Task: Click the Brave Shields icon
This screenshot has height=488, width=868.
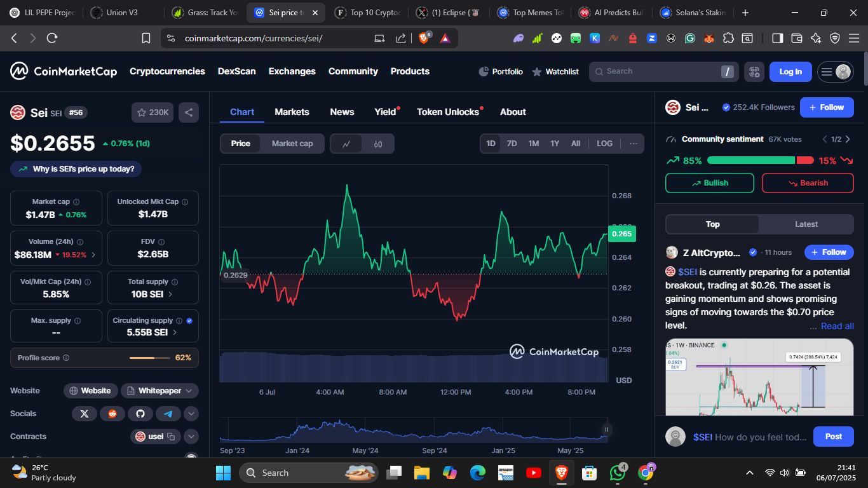Action: click(424, 38)
